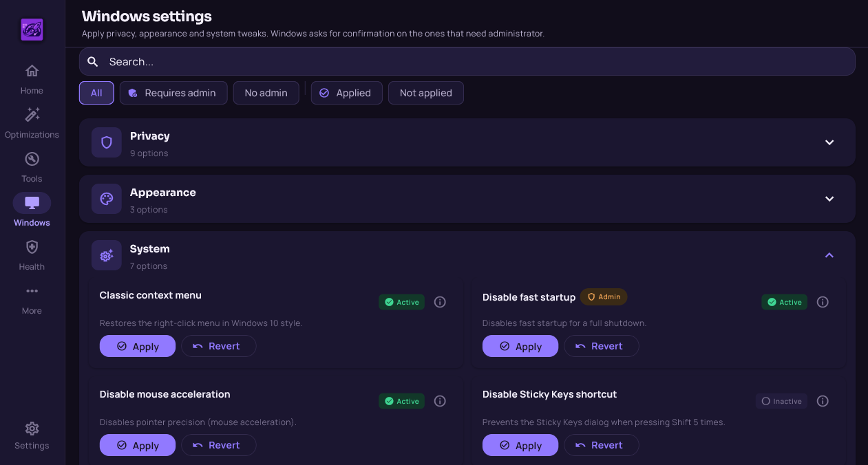Go to Home in the sidebar

(32, 80)
